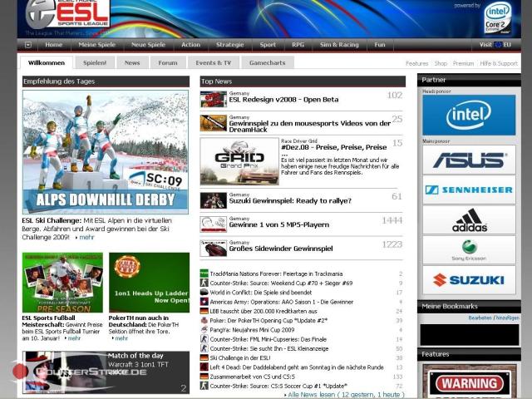The image size is (532, 399).
Task: Open PangYa Neujahres Mini Cup 2009
Action: click(x=252, y=330)
